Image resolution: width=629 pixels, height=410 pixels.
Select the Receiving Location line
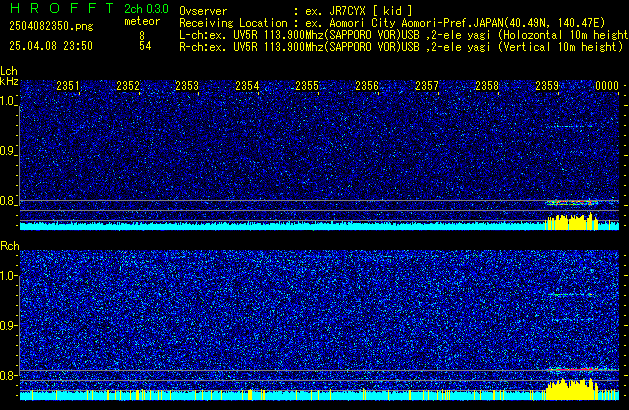(392, 23)
